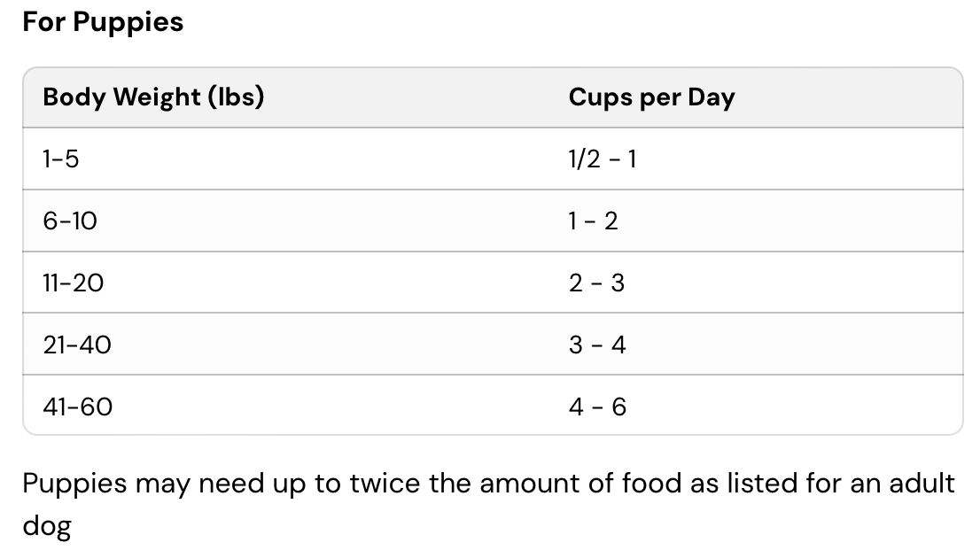Pick the "11-20" body weight cell
This screenshot has width=980, height=558.
[x=73, y=283]
